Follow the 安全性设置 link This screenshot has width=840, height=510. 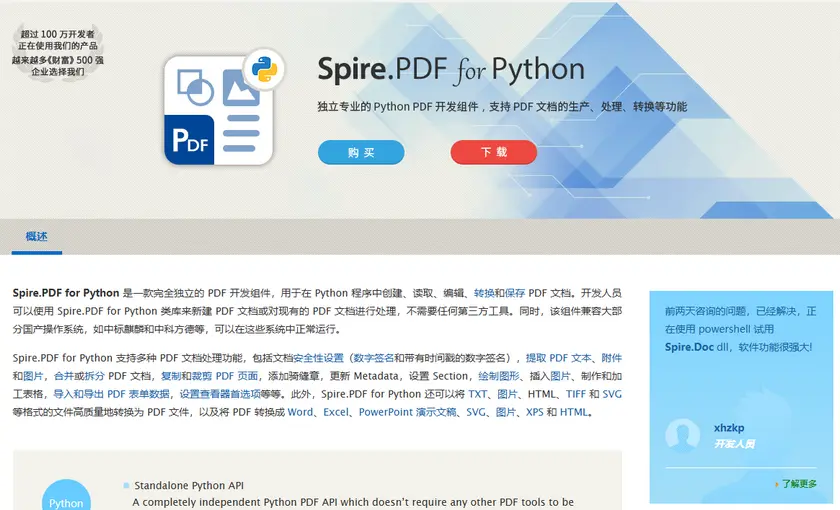(318, 358)
